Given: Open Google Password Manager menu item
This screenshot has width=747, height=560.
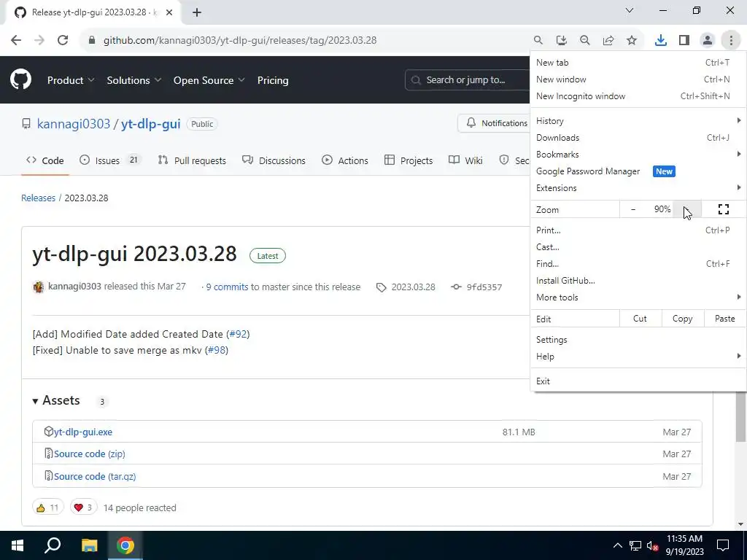Looking at the screenshot, I should point(637,171).
